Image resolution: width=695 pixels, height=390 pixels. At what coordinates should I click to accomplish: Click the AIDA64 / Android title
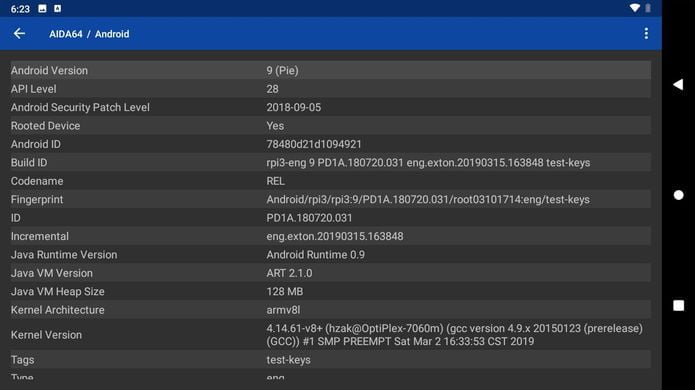[x=89, y=34]
